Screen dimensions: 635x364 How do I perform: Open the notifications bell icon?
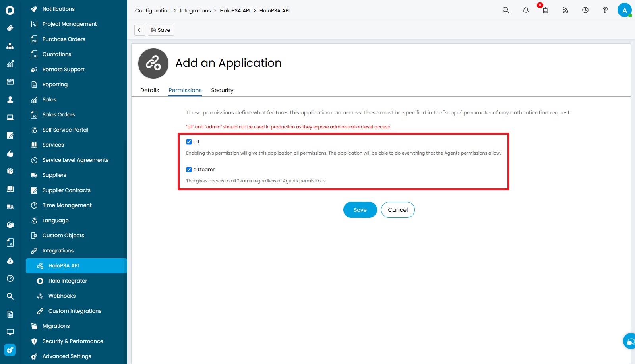tap(525, 10)
